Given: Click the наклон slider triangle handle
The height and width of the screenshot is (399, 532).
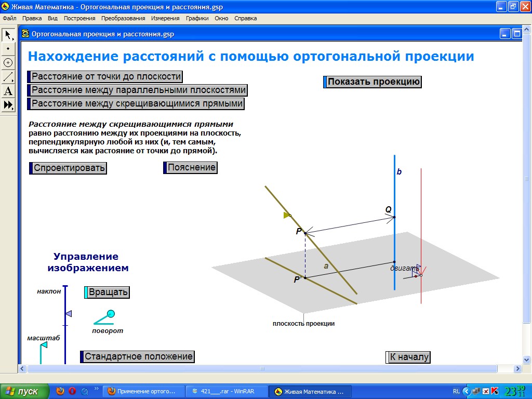Looking at the screenshot, I should [x=68, y=314].
